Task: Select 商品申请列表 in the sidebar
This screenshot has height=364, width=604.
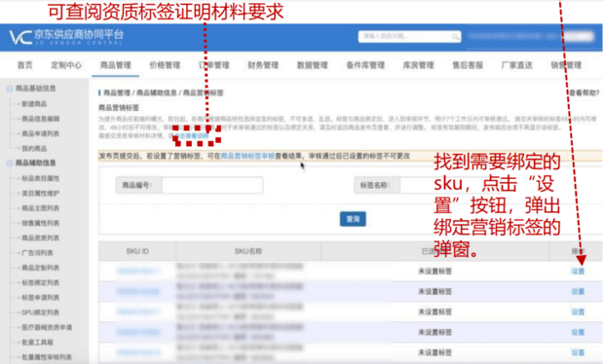Action: click(x=41, y=133)
